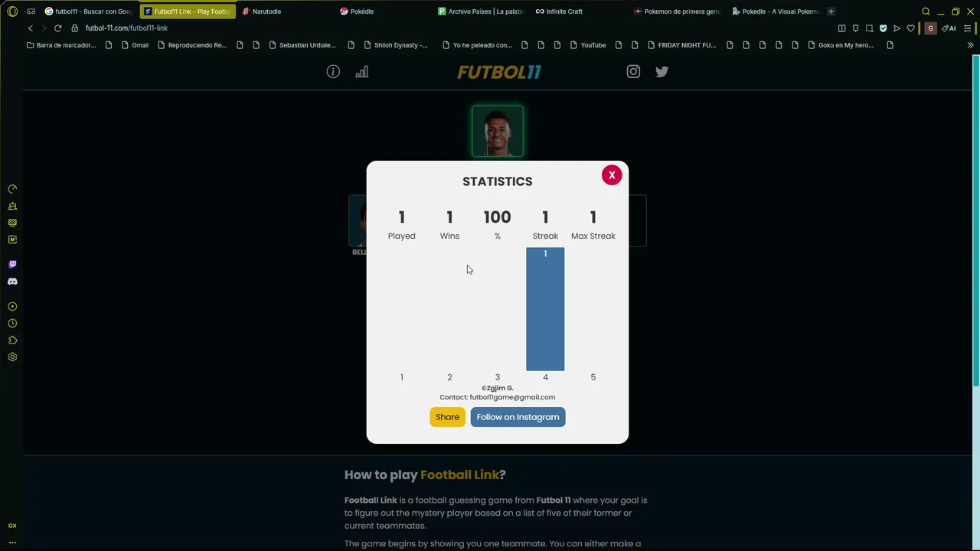
Task: Open the Gmail bookmark
Action: (x=135, y=45)
